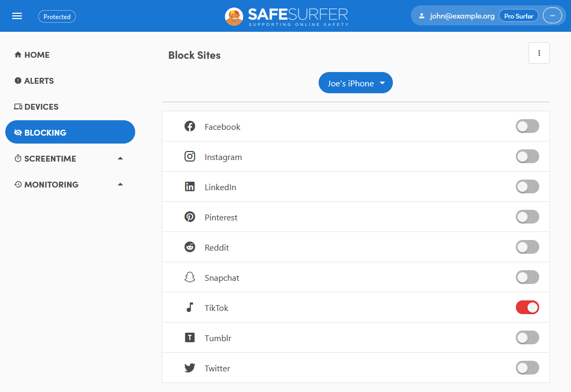Image resolution: width=571 pixels, height=392 pixels.
Task: Click the Facebook logo icon
Action: (190, 126)
